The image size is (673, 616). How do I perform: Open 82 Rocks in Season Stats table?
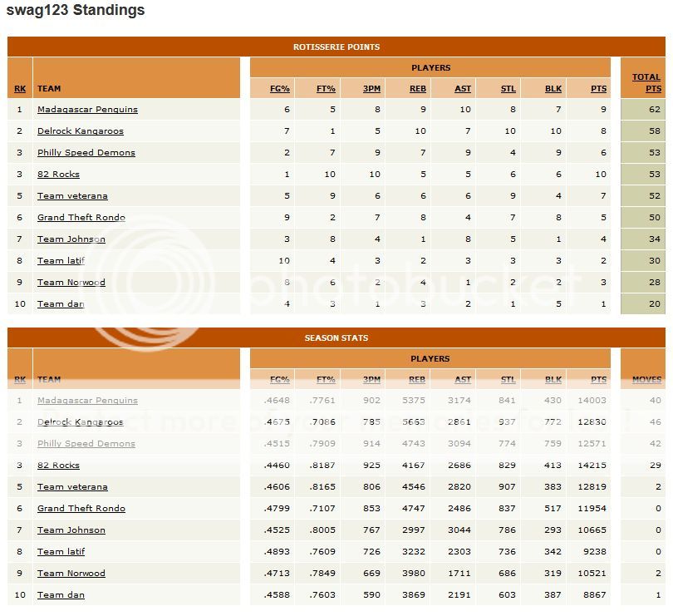(x=58, y=466)
